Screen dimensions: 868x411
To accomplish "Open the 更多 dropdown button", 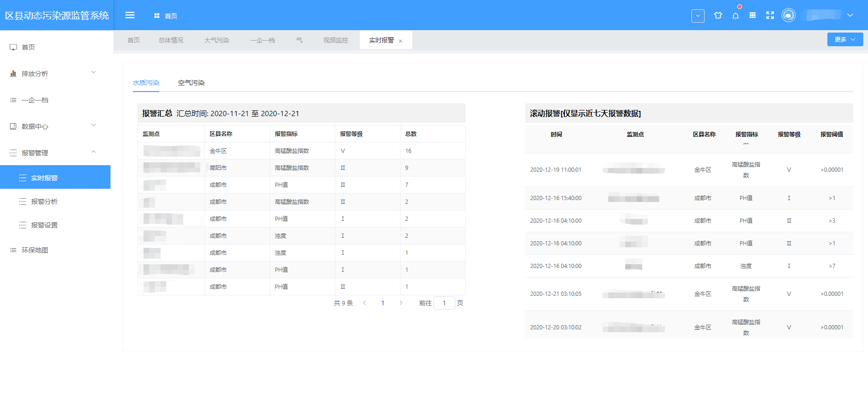I will [845, 39].
